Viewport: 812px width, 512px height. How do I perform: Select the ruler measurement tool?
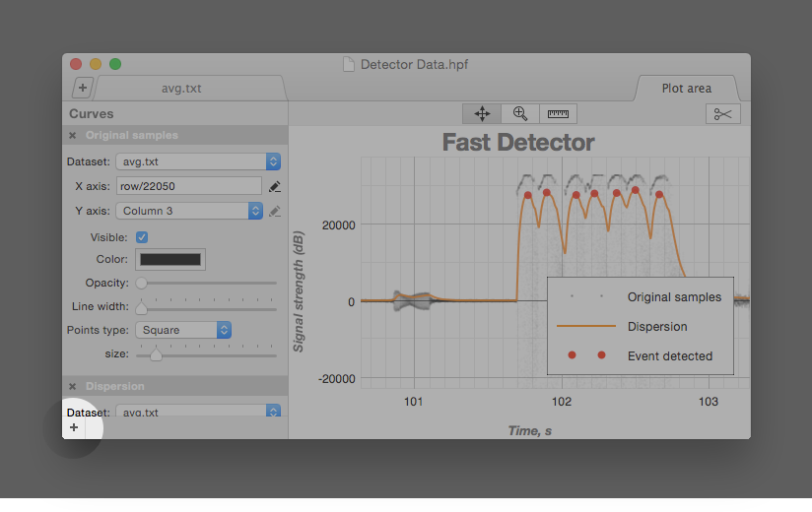[x=558, y=114]
